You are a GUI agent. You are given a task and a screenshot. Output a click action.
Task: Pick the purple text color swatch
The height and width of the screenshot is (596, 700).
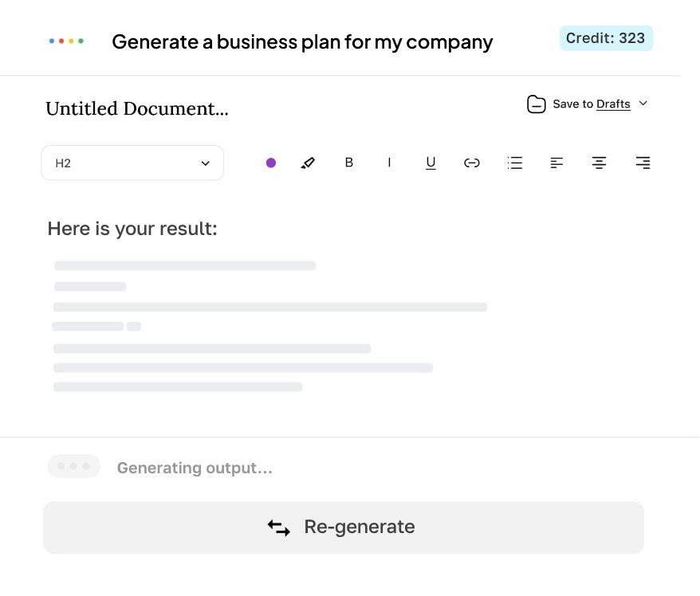coord(271,163)
